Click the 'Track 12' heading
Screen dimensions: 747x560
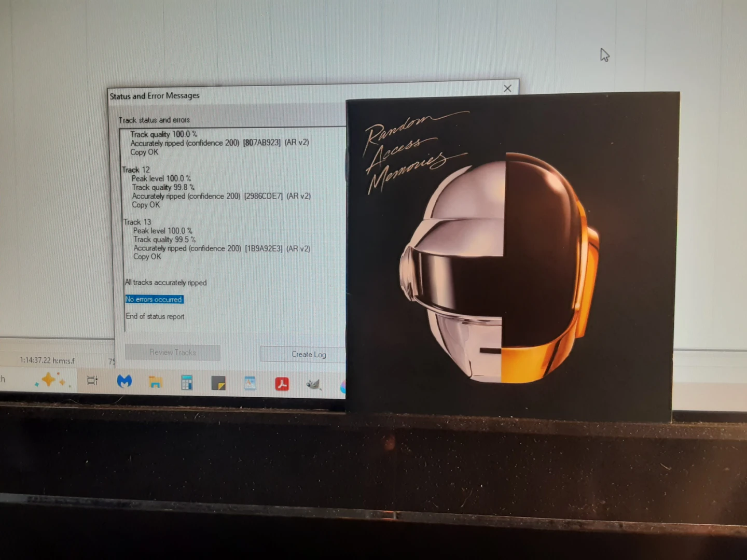(136, 170)
